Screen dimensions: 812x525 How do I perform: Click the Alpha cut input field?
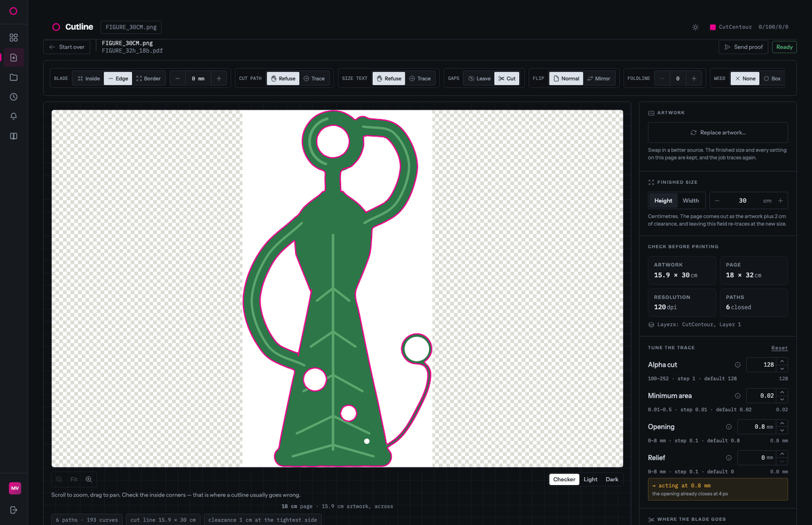(x=761, y=365)
